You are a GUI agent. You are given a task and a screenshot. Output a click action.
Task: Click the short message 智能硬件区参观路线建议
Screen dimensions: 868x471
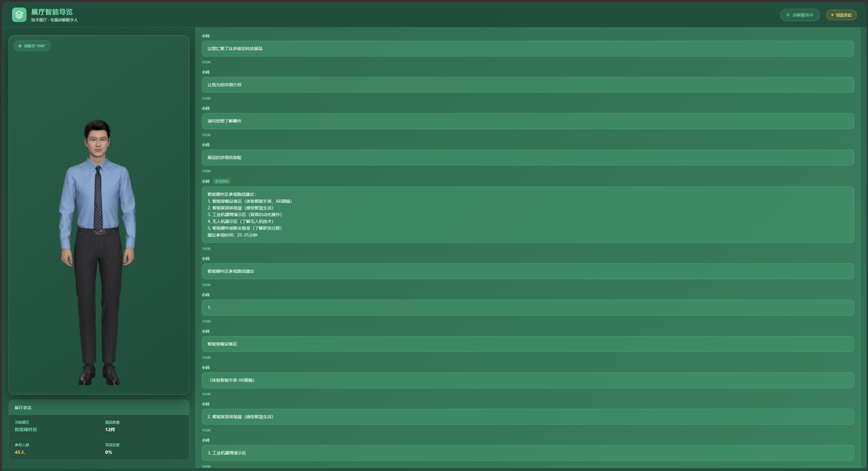tap(528, 271)
